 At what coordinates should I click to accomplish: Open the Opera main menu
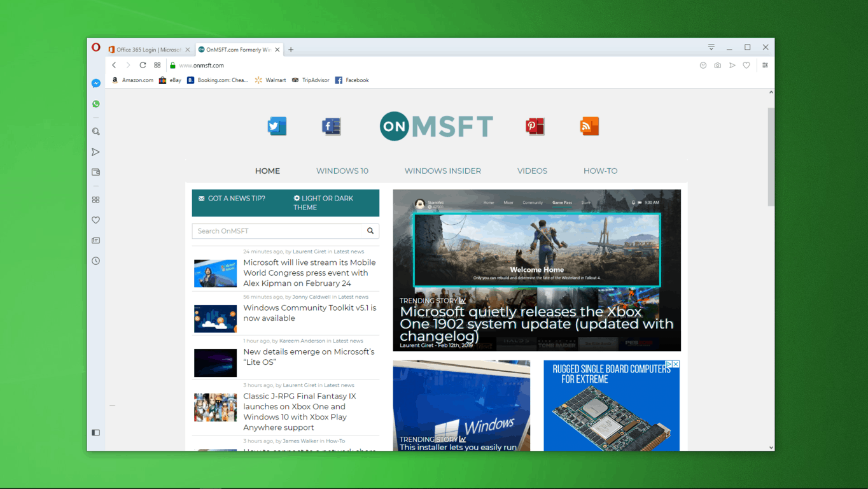(95, 47)
